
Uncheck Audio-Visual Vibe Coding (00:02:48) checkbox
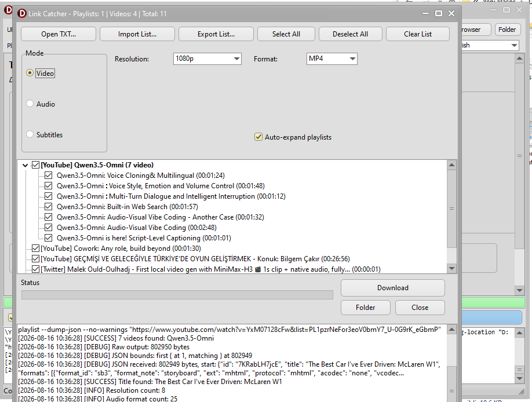pos(49,228)
